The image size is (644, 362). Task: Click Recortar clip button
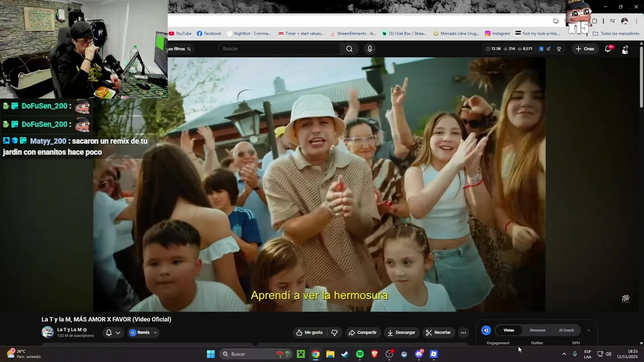pos(438,332)
